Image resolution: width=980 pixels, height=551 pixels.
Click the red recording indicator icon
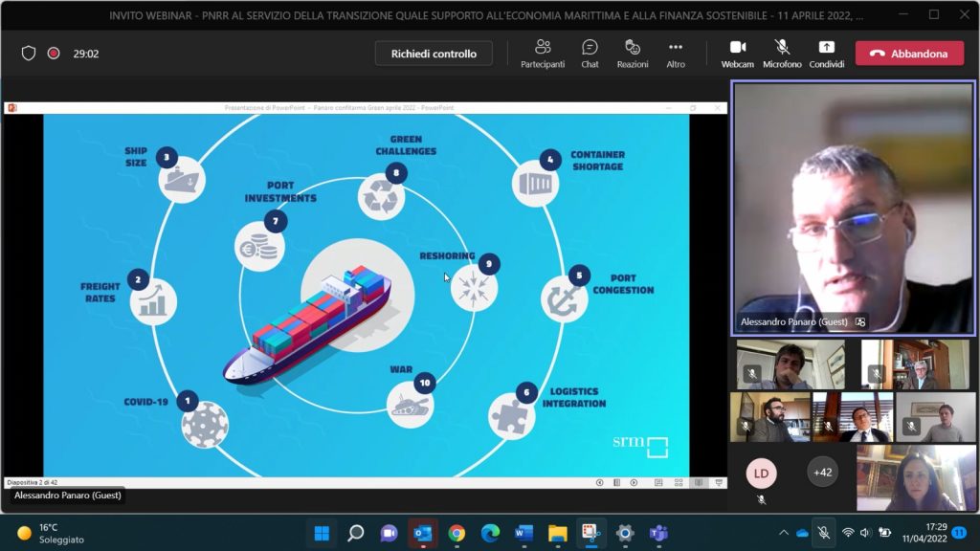[x=54, y=54]
